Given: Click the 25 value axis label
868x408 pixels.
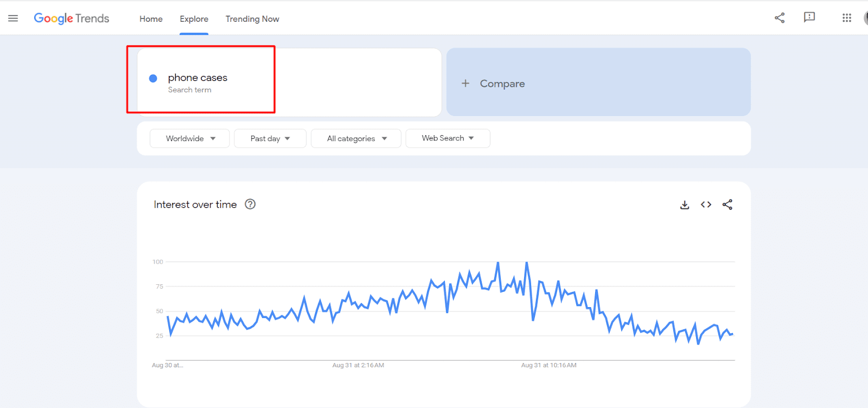Looking at the screenshot, I should (159, 336).
